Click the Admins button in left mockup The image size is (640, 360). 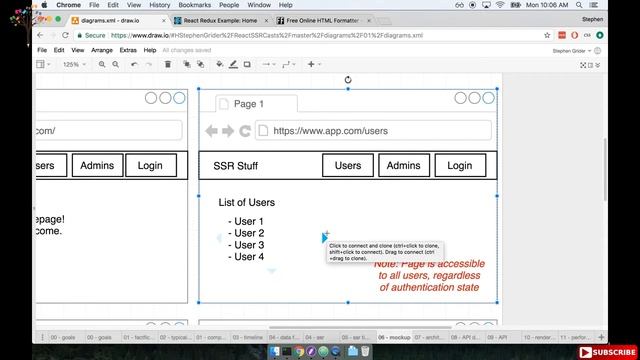point(97,165)
